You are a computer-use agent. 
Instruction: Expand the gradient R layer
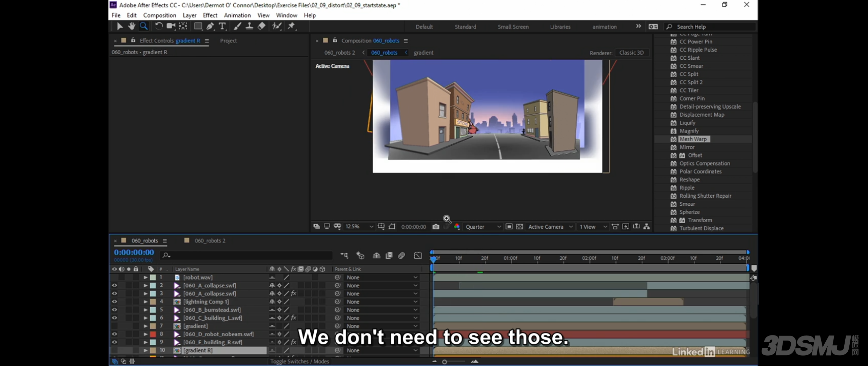tap(145, 350)
